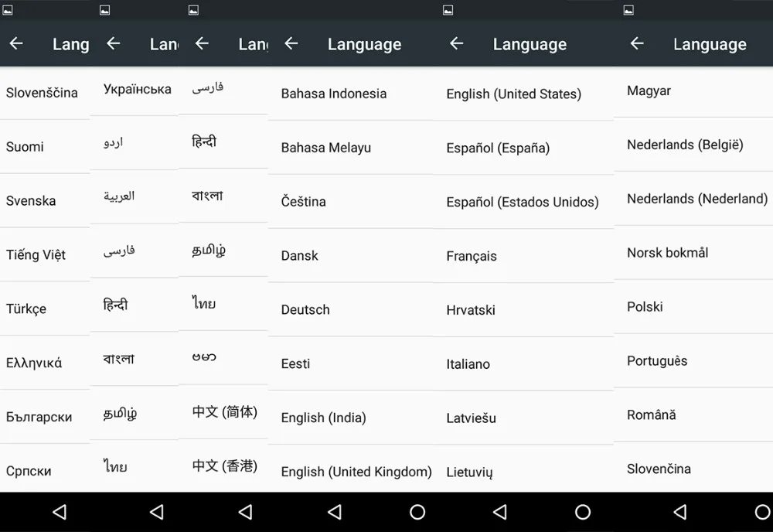The height and width of the screenshot is (532, 773).
Task: Select Polski
Action: click(x=693, y=307)
